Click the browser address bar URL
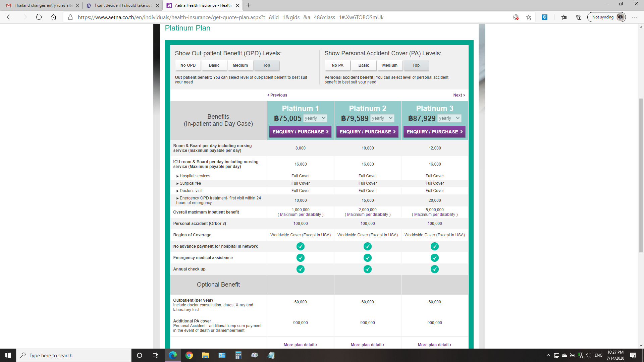The image size is (644, 362). (x=230, y=17)
